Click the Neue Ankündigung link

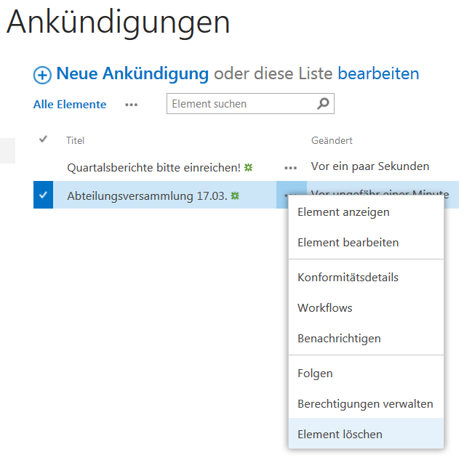click(132, 73)
